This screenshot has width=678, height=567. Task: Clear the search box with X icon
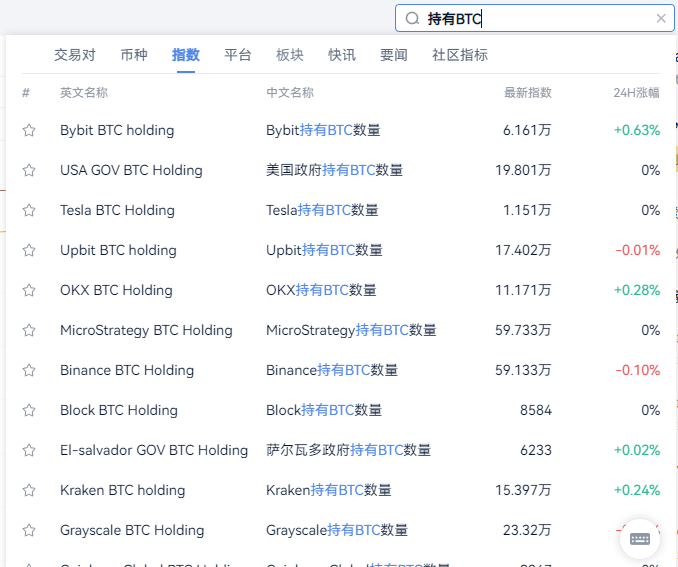pyautogui.click(x=660, y=18)
